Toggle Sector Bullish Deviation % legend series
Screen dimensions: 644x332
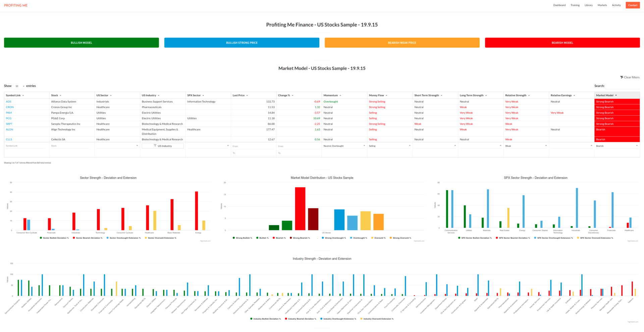click(x=54, y=238)
